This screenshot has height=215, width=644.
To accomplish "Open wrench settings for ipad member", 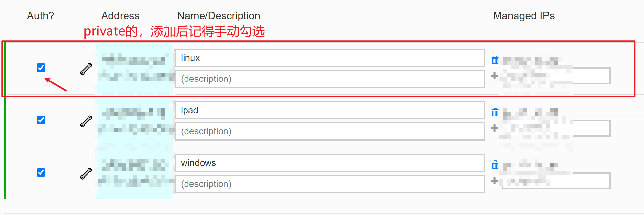I will coord(86,121).
